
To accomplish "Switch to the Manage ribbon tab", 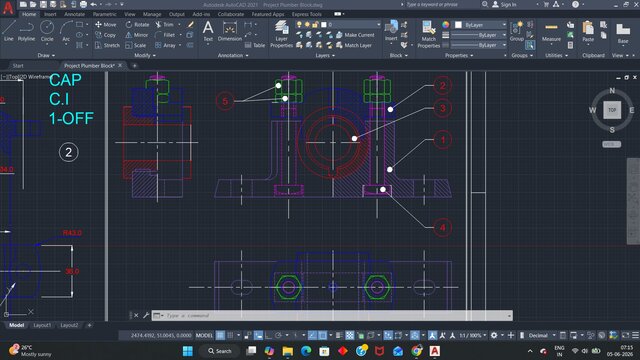I will (x=152, y=14).
